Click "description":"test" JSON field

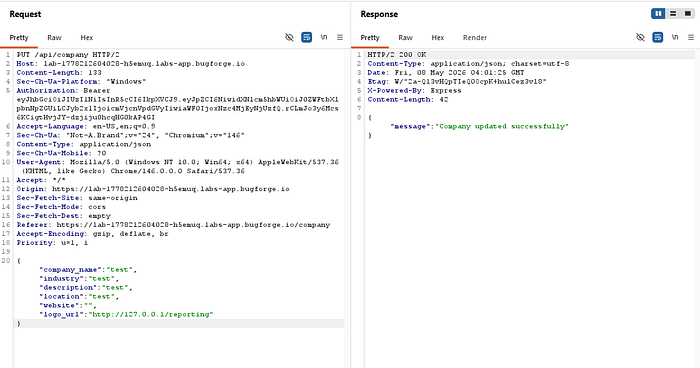click(86, 287)
